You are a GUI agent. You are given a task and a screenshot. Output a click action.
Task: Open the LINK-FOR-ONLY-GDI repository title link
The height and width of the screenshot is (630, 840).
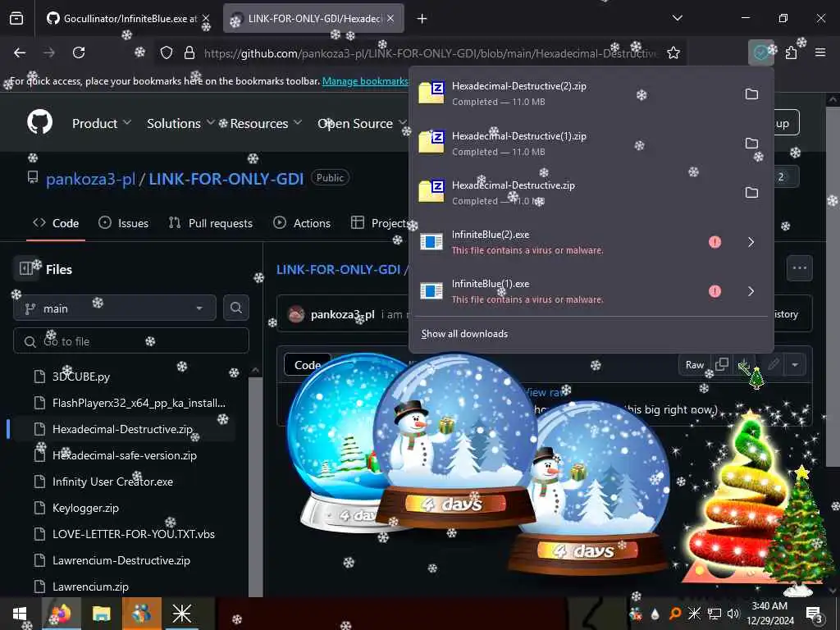[x=226, y=179]
